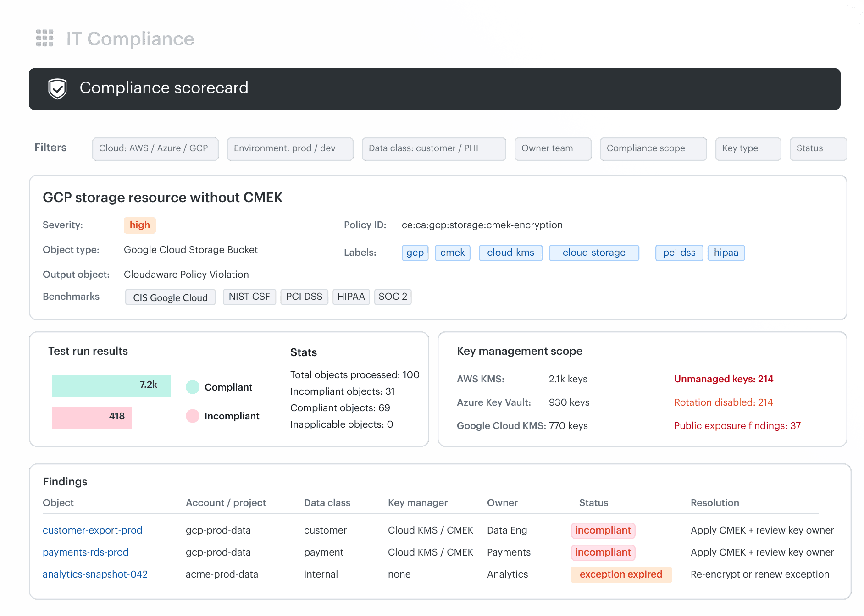The height and width of the screenshot is (616, 864).
Task: Click the Rotation disabled: 214 text
Action: [x=724, y=402]
